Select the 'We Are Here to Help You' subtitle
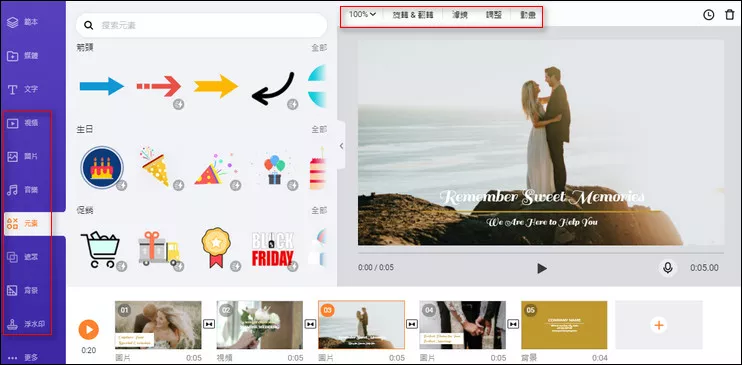The height and width of the screenshot is (365, 742). tap(542, 222)
